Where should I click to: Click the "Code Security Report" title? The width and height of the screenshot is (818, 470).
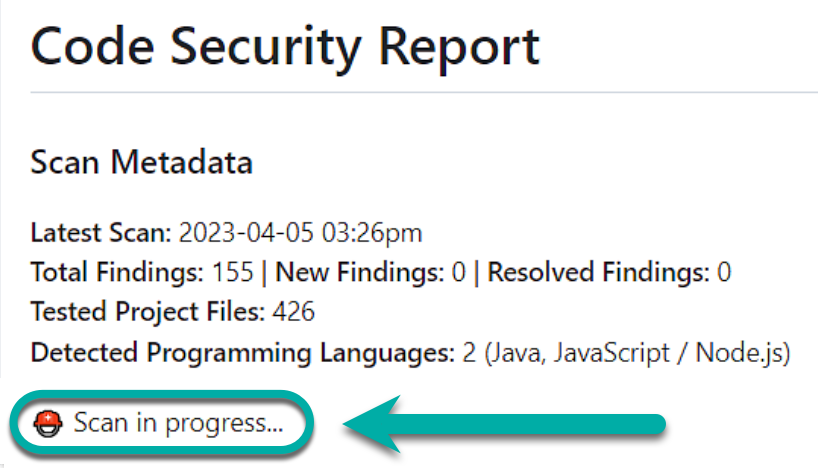coord(285,46)
